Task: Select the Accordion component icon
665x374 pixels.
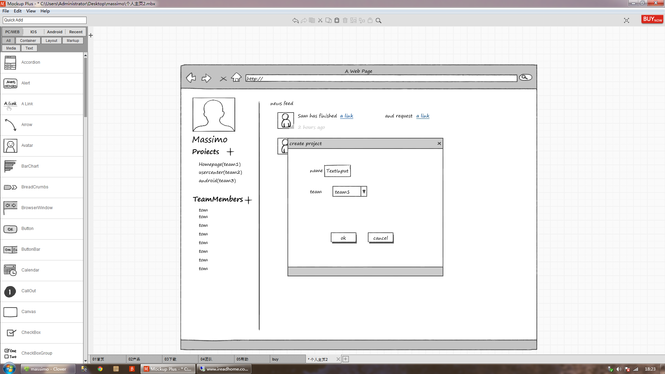Action: click(10, 62)
